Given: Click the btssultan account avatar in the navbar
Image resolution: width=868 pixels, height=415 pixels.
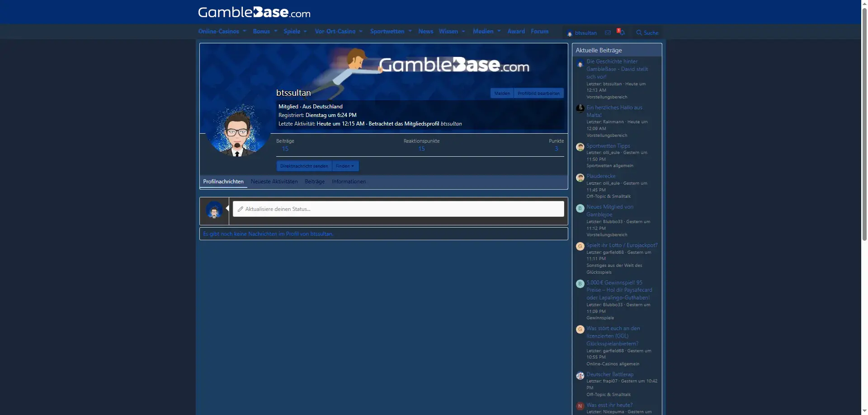Looking at the screenshot, I should pos(570,33).
